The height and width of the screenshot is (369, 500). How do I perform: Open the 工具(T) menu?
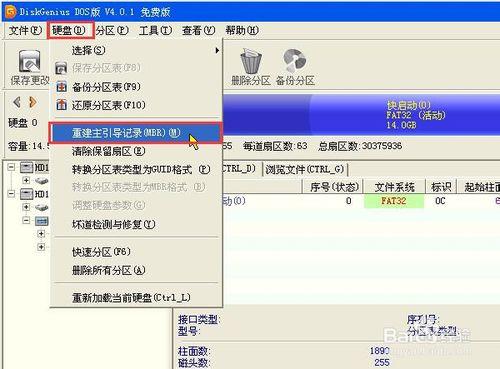(155, 31)
